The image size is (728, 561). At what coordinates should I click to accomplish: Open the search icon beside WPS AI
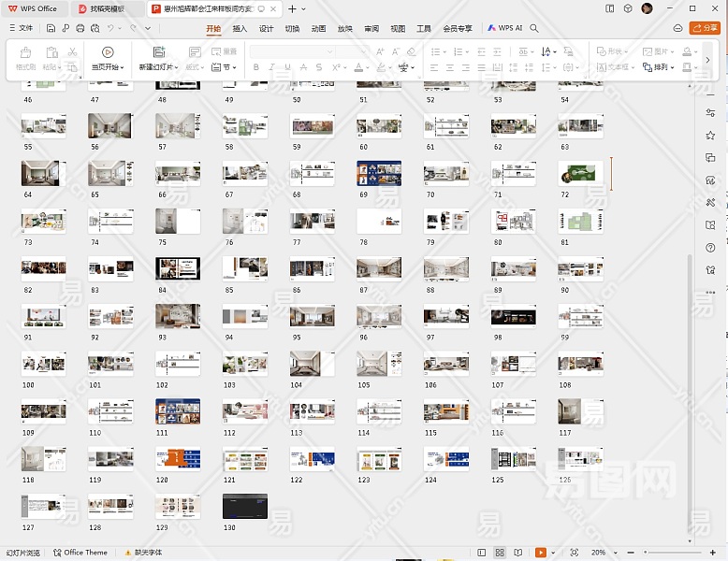[x=534, y=28]
